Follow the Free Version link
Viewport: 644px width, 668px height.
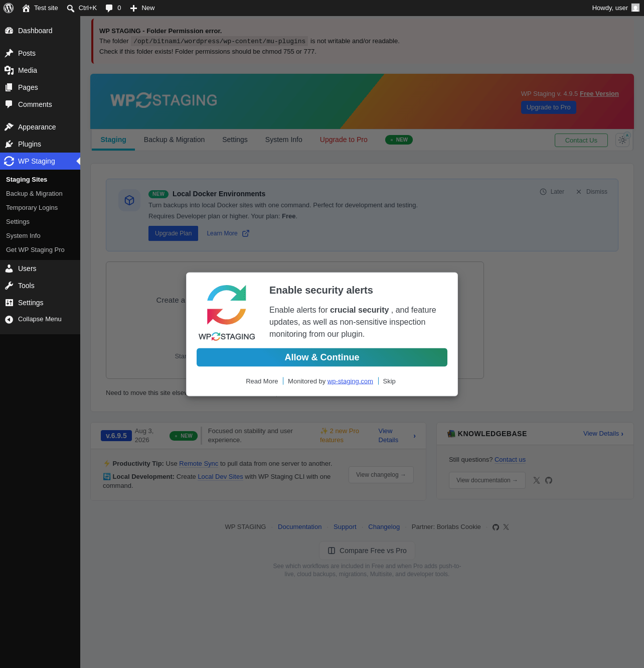(599, 94)
